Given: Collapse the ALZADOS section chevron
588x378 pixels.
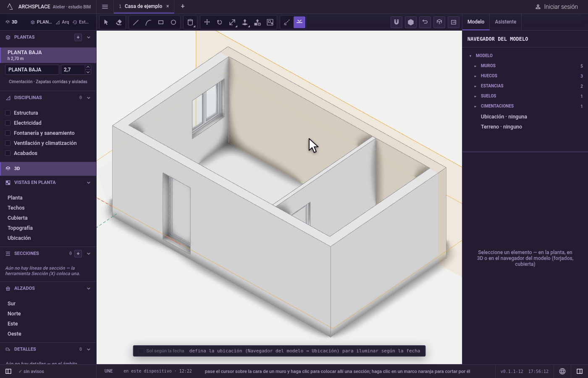Looking at the screenshot, I should (x=89, y=289).
